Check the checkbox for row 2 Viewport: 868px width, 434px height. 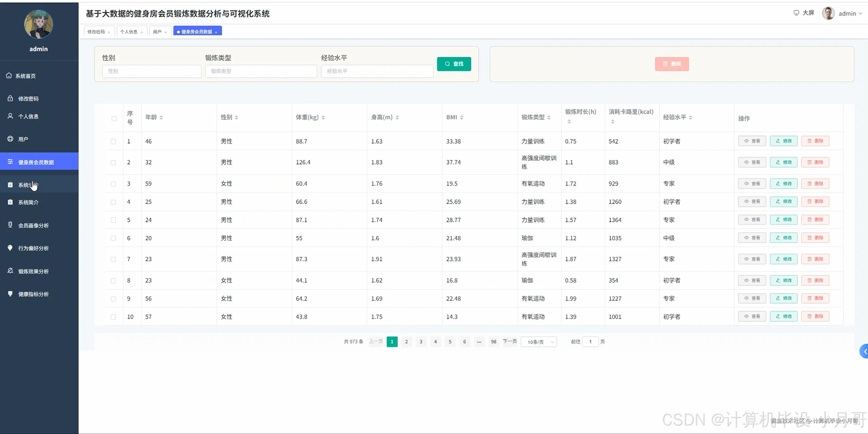pyautogui.click(x=113, y=162)
